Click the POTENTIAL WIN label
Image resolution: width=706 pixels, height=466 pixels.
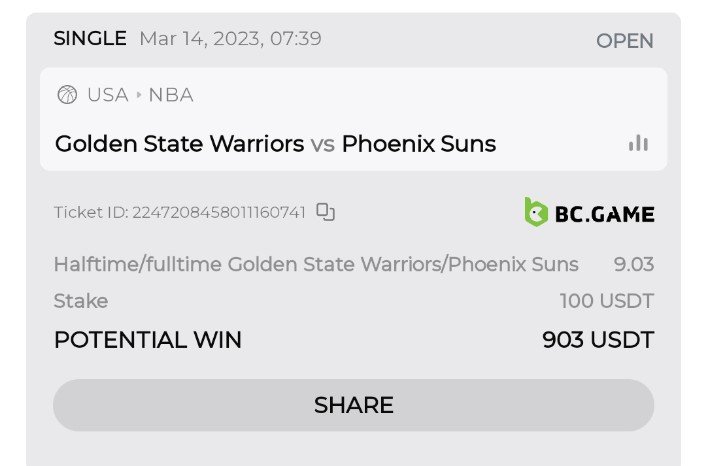click(x=147, y=340)
